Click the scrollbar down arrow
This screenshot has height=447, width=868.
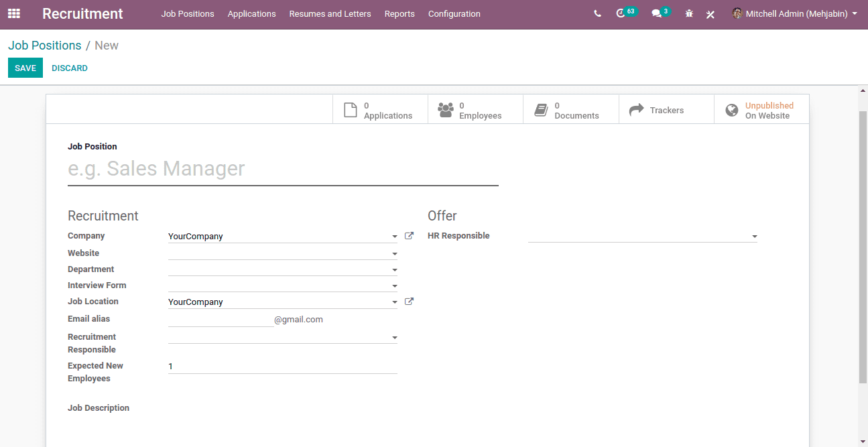tap(863, 442)
